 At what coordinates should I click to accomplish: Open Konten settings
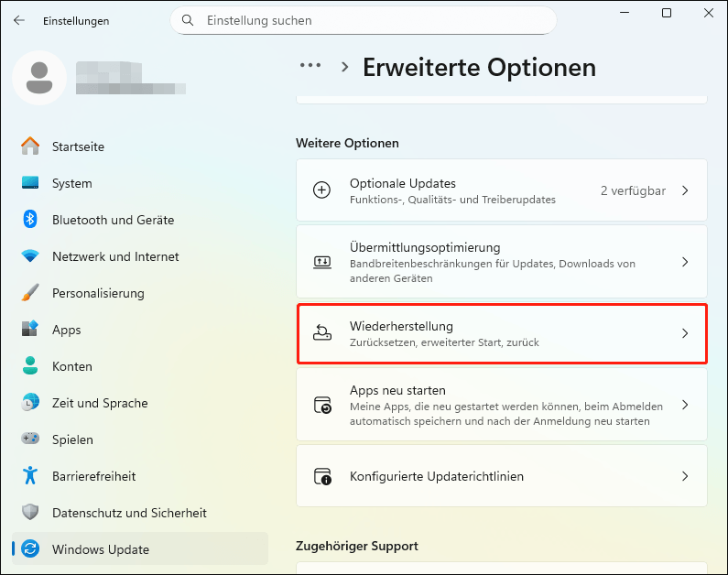pyautogui.click(x=140, y=366)
